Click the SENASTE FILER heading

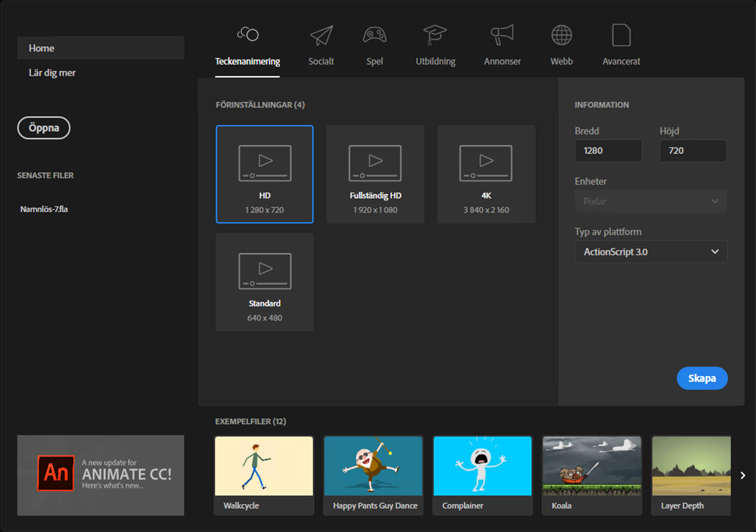tap(46, 176)
